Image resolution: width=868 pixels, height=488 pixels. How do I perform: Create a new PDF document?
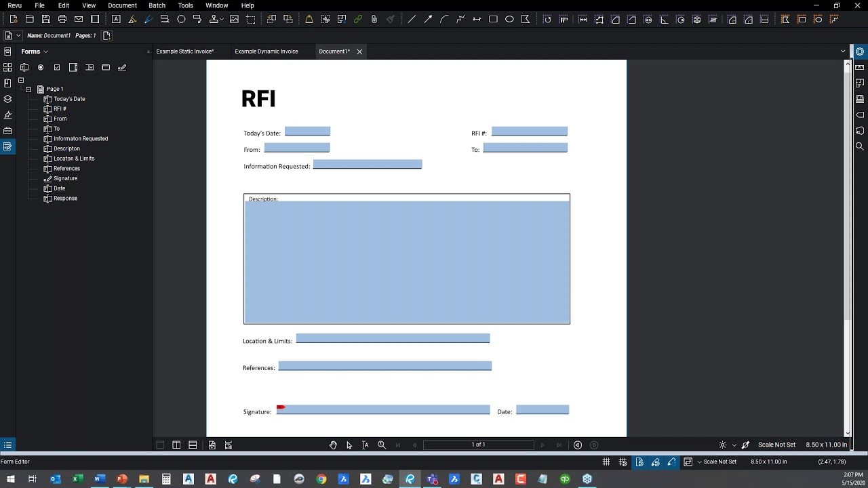coord(13,20)
